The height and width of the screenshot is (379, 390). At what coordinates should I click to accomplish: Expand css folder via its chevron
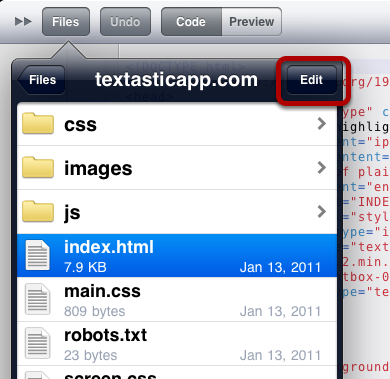(x=322, y=124)
